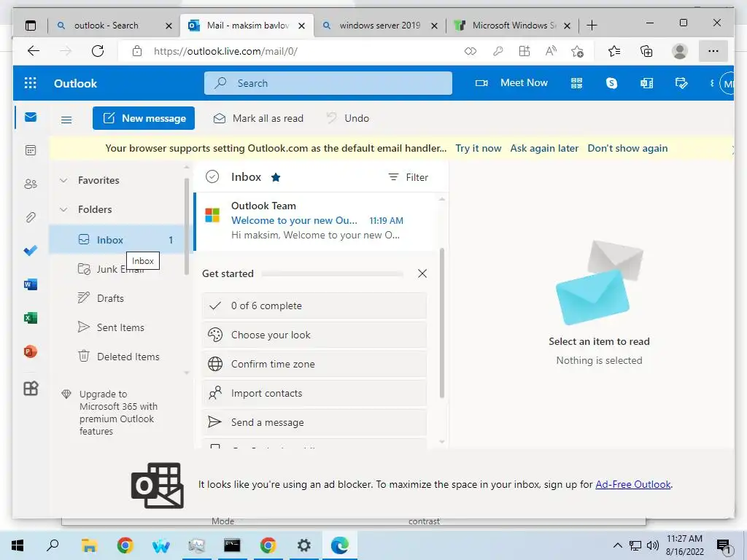
Task: Click Try it now link
Action: click(x=479, y=148)
